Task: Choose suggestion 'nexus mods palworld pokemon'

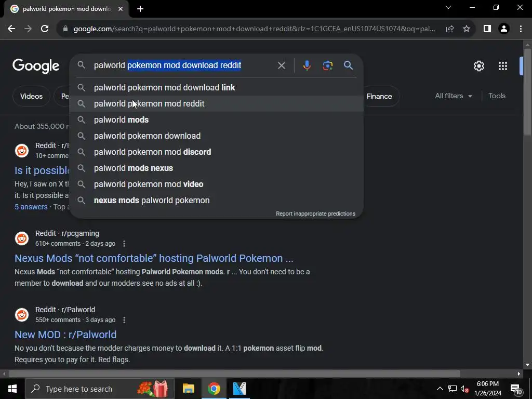Action: click(217, 201)
